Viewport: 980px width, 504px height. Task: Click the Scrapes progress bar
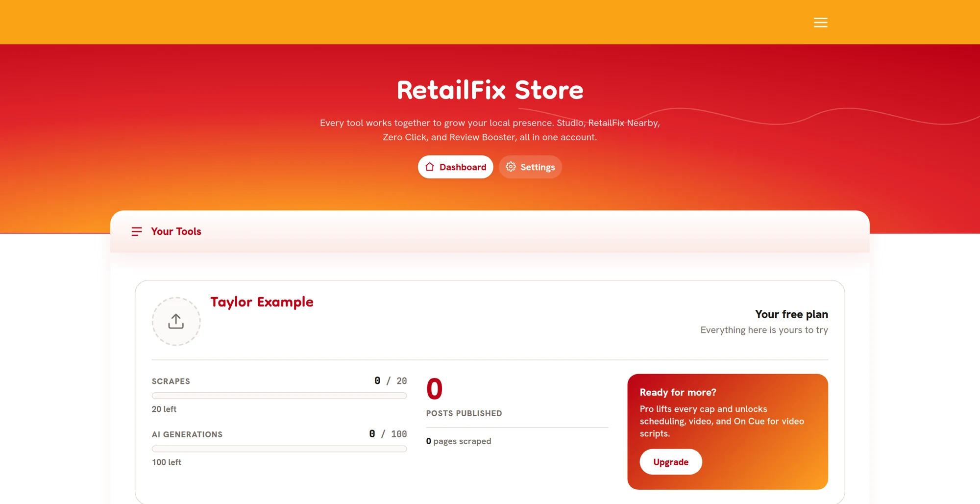pos(279,396)
